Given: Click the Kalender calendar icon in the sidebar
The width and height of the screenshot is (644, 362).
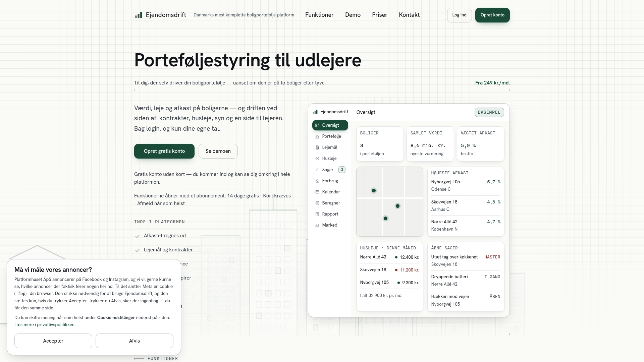Looking at the screenshot, I should click(x=317, y=192).
